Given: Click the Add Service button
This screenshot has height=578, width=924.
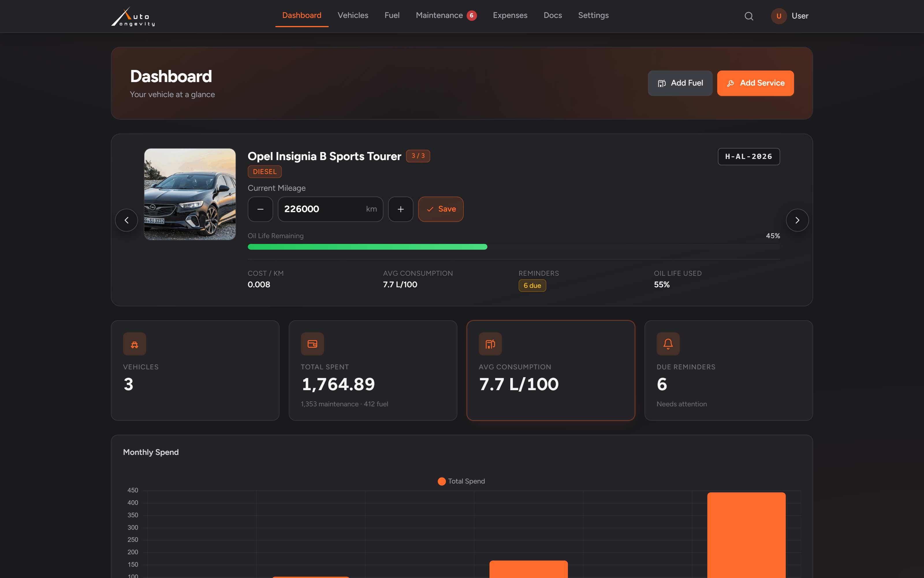Looking at the screenshot, I should pos(755,83).
